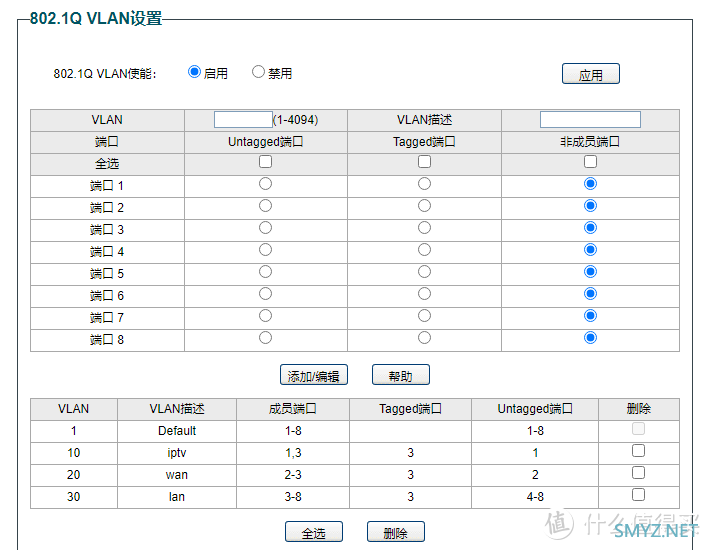This screenshot has height=550, width=711.
Task: Set 端口 4 as Untagged端口
Action: click(x=265, y=250)
